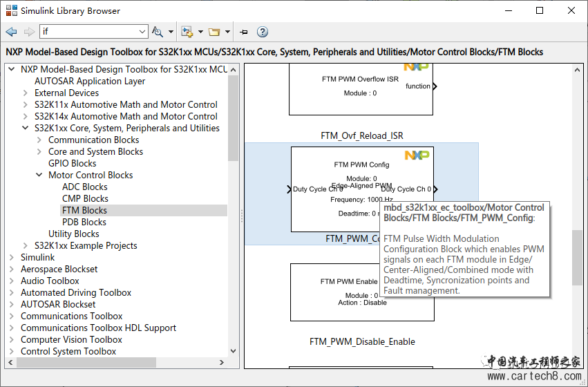Select Audio Toolbox label

pyautogui.click(x=50, y=281)
